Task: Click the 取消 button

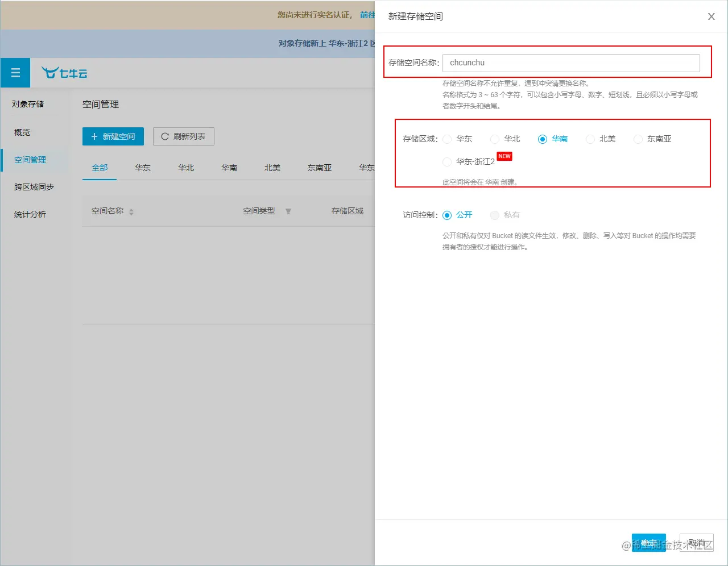Action: click(x=697, y=543)
